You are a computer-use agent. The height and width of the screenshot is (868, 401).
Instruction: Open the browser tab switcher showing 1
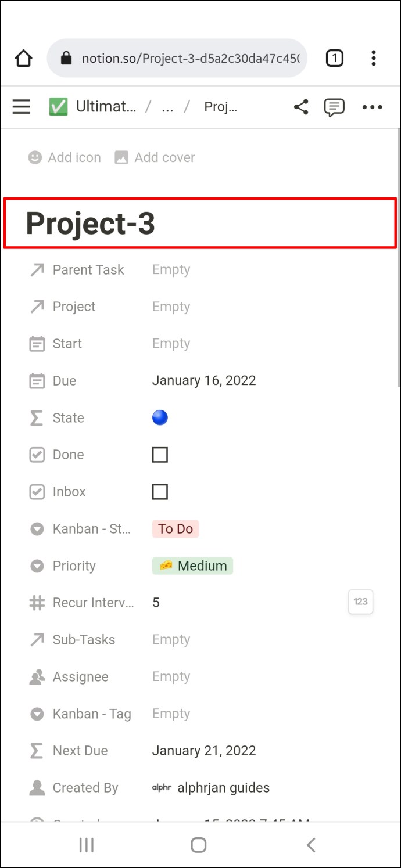pyautogui.click(x=334, y=58)
